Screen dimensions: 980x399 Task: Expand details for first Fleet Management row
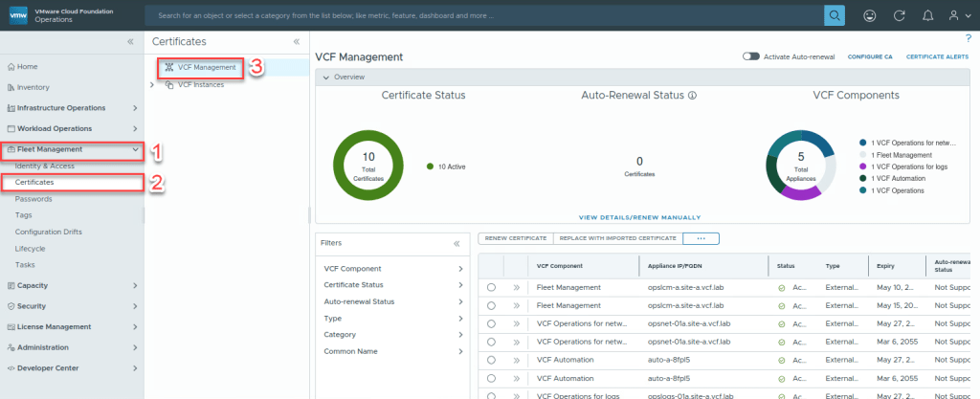[517, 288]
